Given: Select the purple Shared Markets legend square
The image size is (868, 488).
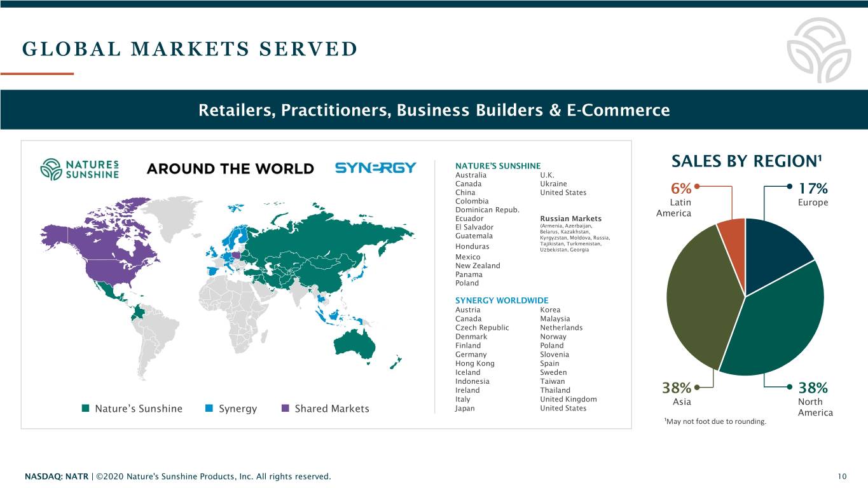Looking at the screenshot, I should pyautogui.click(x=286, y=408).
